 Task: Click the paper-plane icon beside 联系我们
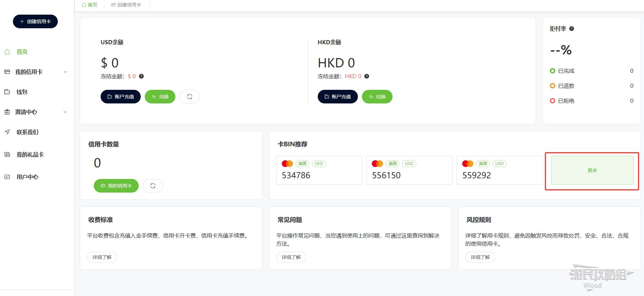[7, 132]
